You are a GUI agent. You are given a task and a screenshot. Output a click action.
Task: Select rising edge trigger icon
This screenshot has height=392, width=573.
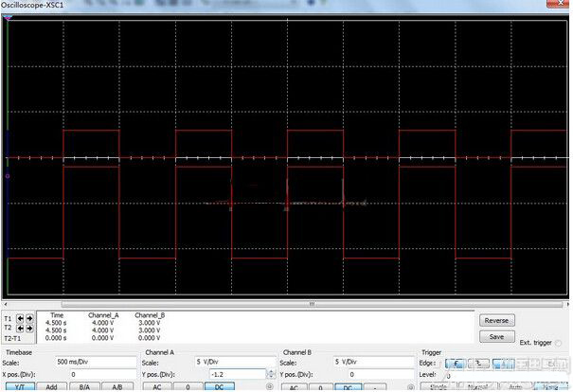455,362
